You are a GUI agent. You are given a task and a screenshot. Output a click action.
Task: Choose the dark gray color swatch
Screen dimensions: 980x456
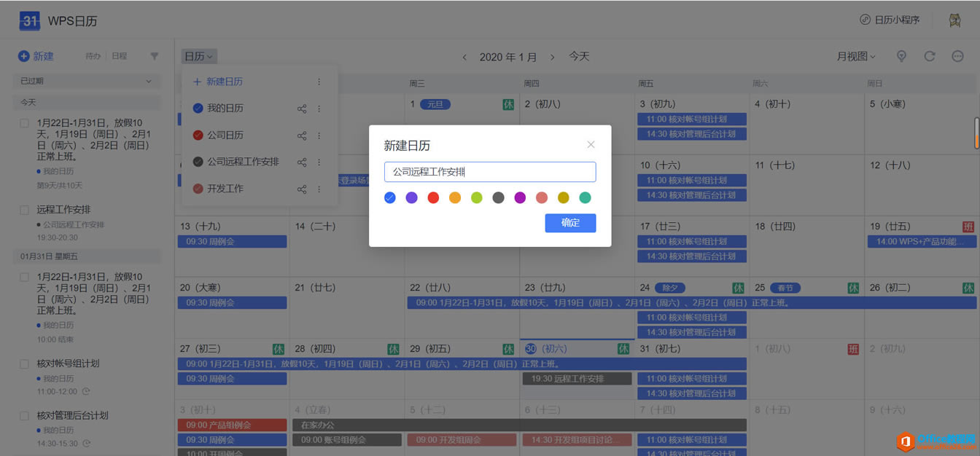pos(498,197)
